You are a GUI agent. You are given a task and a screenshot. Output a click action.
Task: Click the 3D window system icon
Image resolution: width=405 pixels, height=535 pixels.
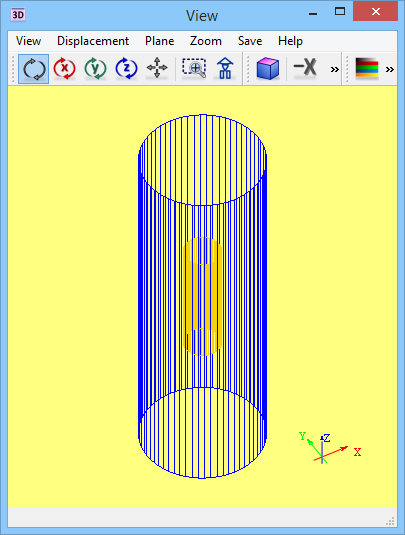click(18, 15)
